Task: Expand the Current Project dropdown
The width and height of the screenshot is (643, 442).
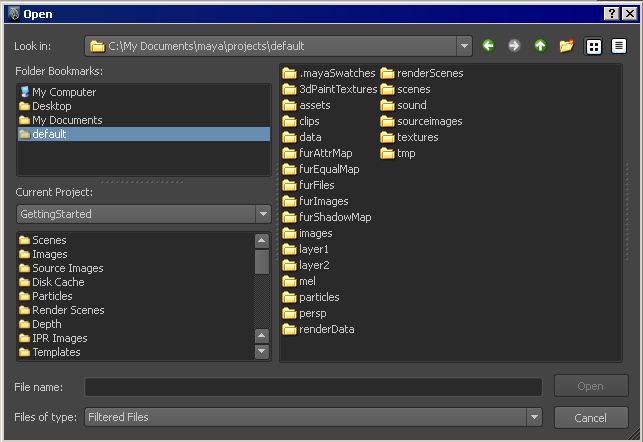Action: coord(263,214)
